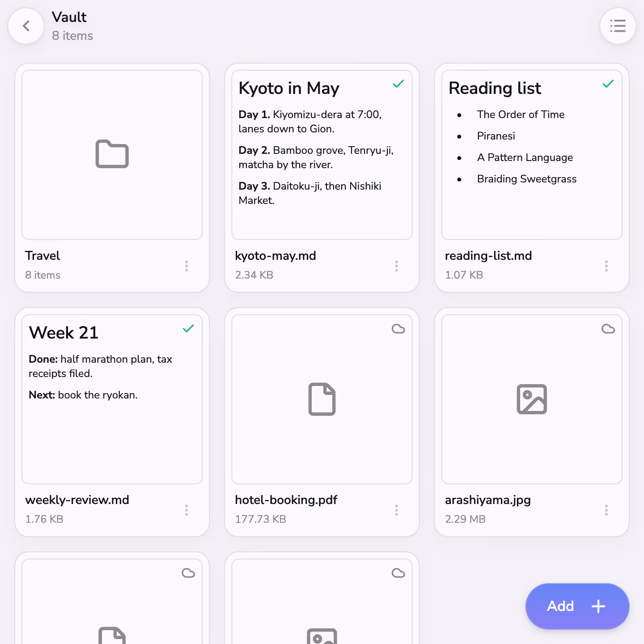Open Reading list note preview
The width and height of the screenshot is (644, 644).
tap(532, 155)
